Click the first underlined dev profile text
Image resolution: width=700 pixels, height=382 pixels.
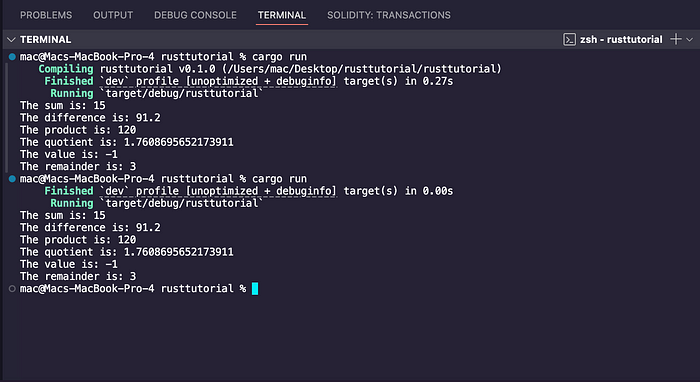coord(218,81)
